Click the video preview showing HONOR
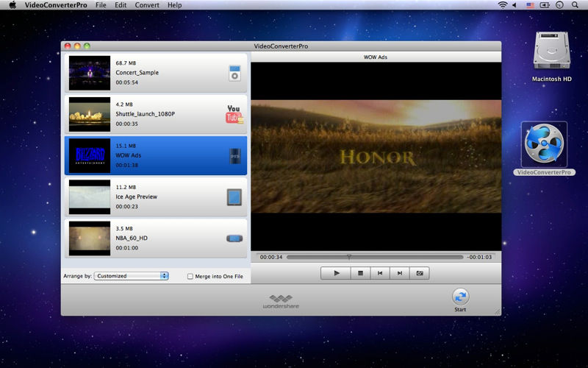 (x=376, y=157)
